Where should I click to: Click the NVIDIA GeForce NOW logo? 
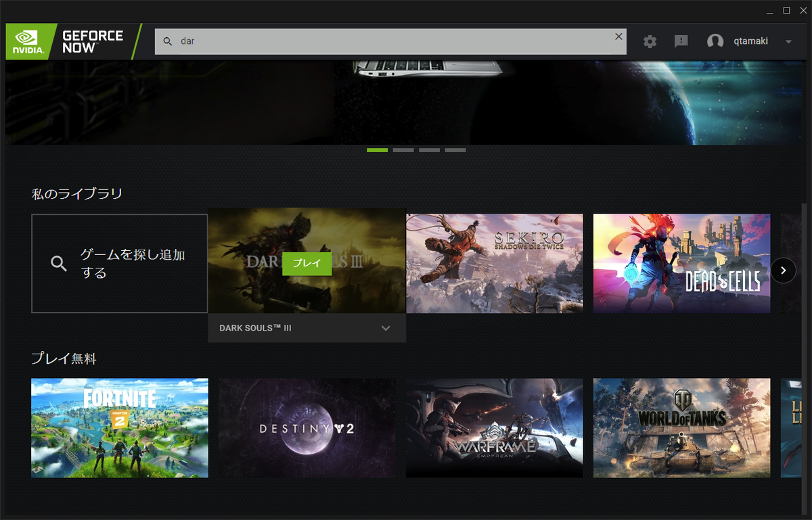(x=73, y=41)
